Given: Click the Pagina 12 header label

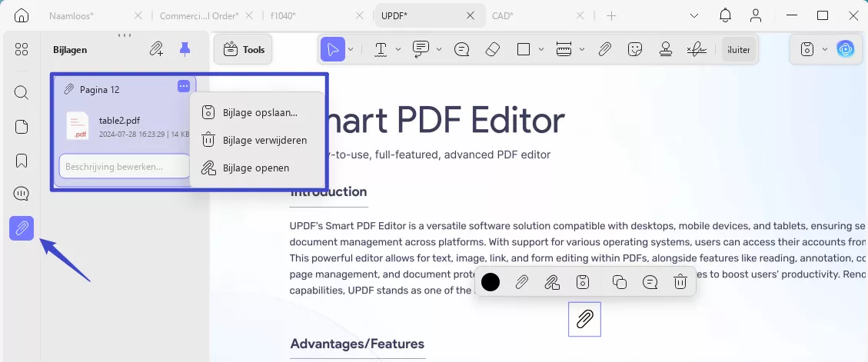Looking at the screenshot, I should tap(100, 89).
